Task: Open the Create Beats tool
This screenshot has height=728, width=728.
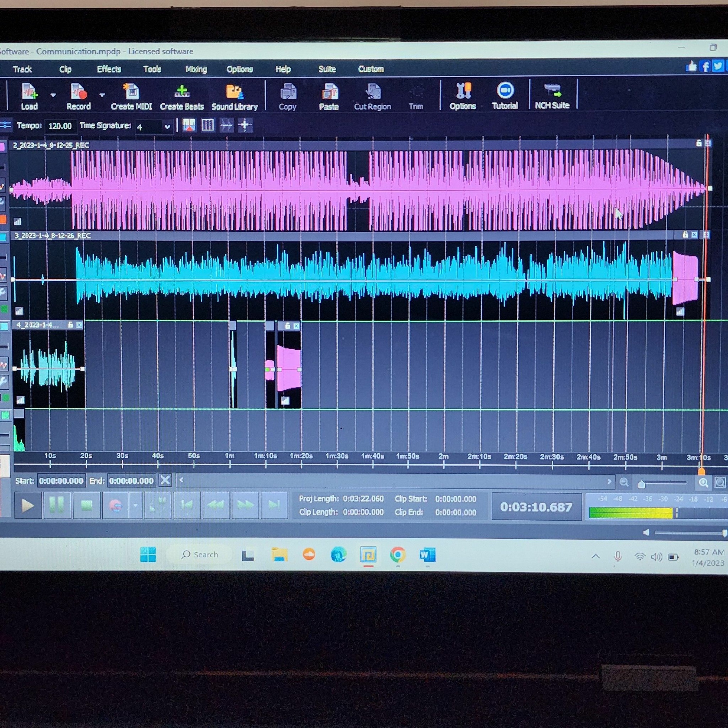Action: [182, 97]
